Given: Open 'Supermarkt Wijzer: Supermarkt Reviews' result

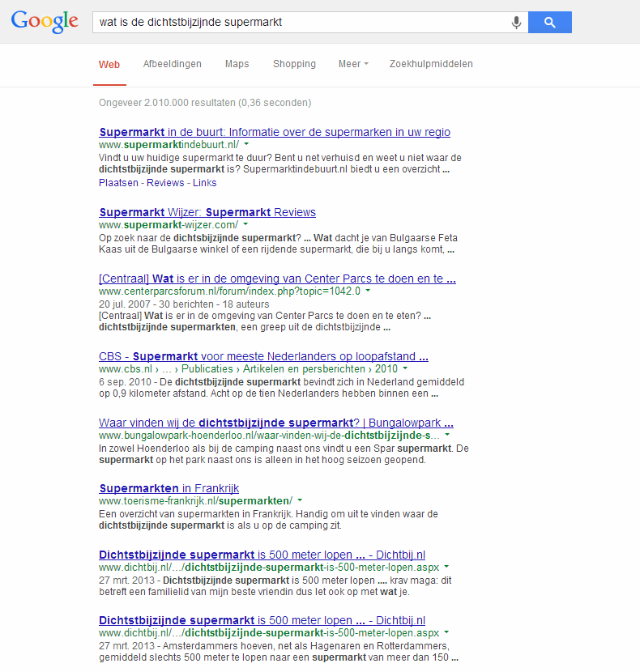Looking at the screenshot, I should [207, 212].
